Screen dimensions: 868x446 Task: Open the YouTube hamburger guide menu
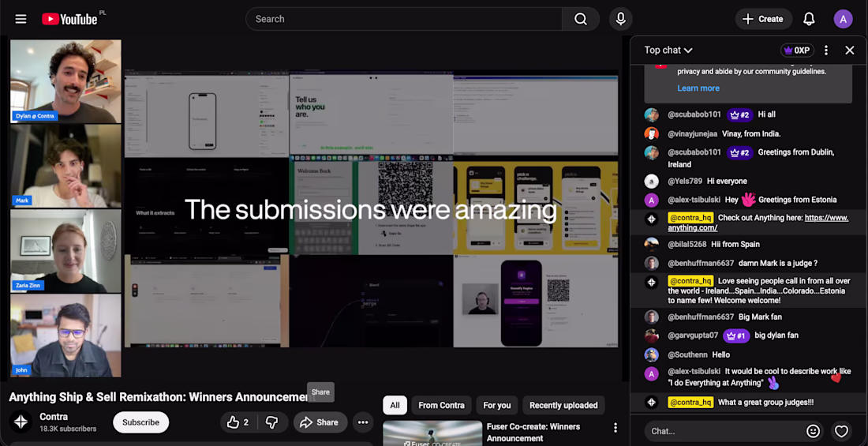point(21,19)
